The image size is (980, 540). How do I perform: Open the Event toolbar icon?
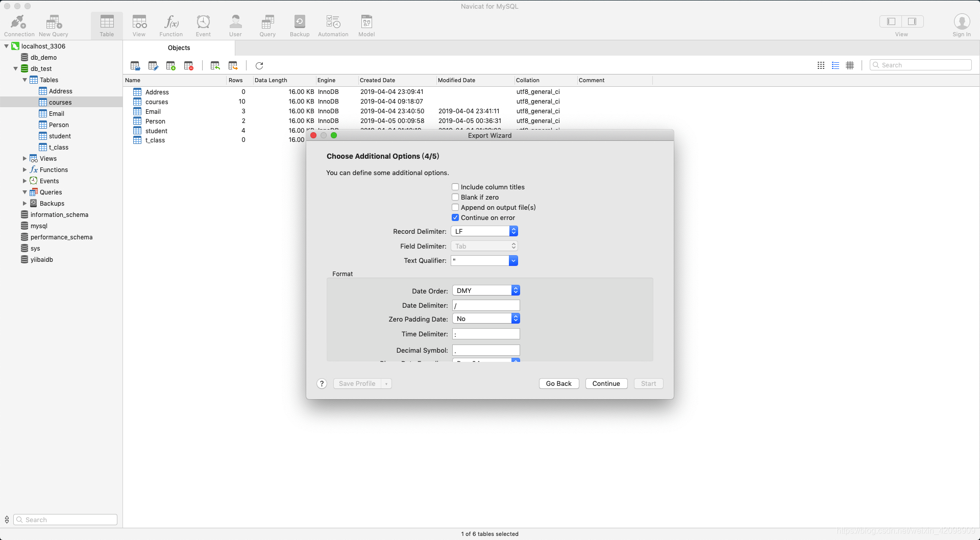point(203,26)
